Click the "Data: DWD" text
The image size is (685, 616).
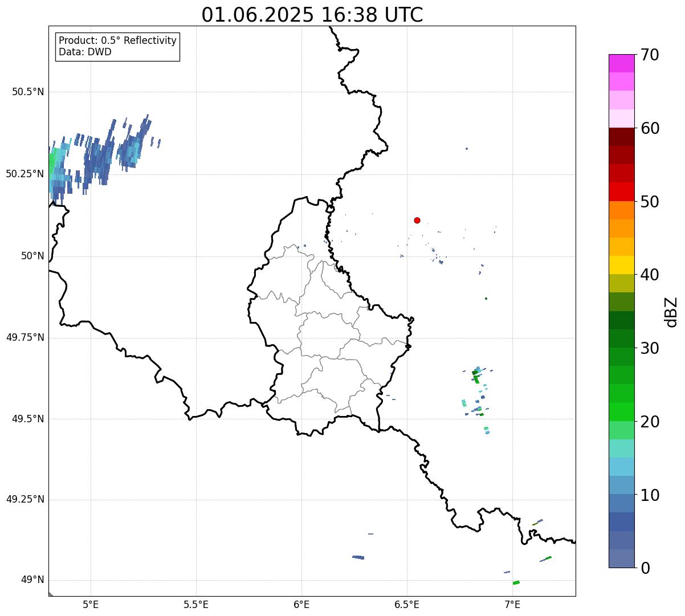(x=85, y=52)
